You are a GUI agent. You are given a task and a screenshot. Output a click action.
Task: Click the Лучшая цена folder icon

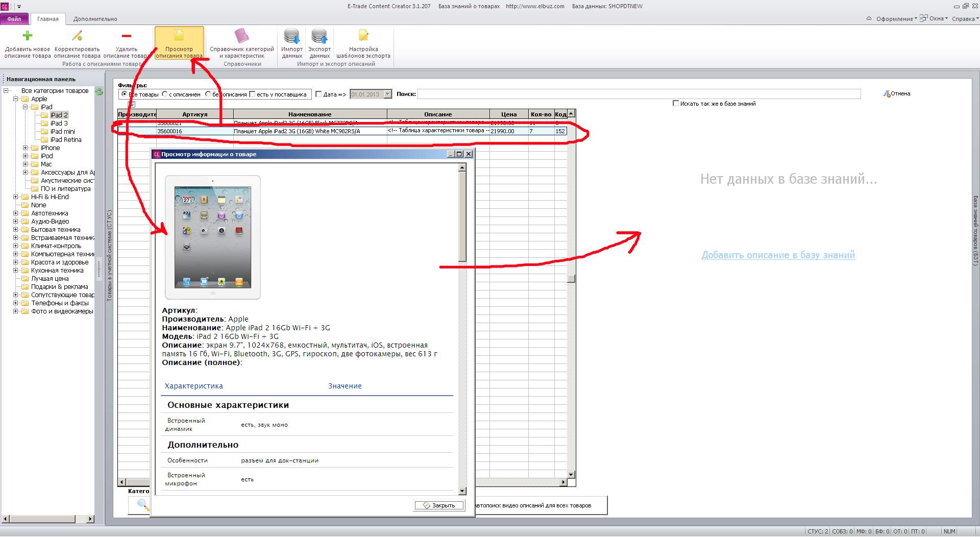pyautogui.click(x=25, y=279)
